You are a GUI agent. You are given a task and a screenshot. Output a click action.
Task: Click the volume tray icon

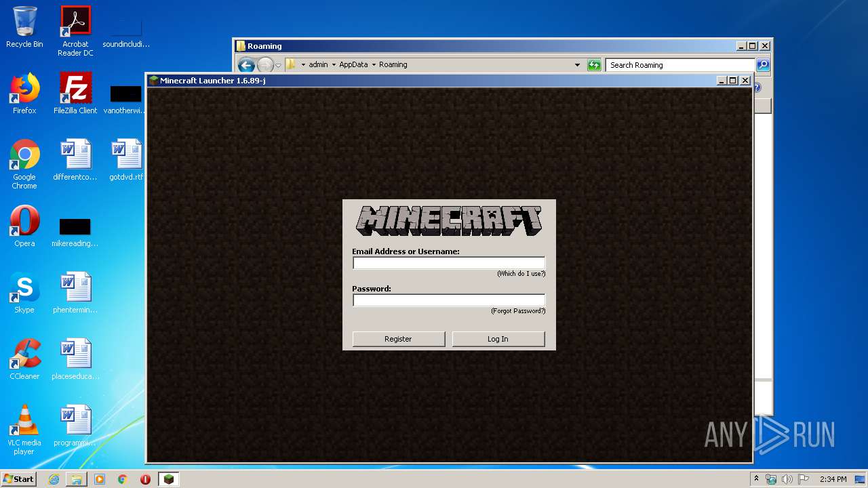point(787,479)
